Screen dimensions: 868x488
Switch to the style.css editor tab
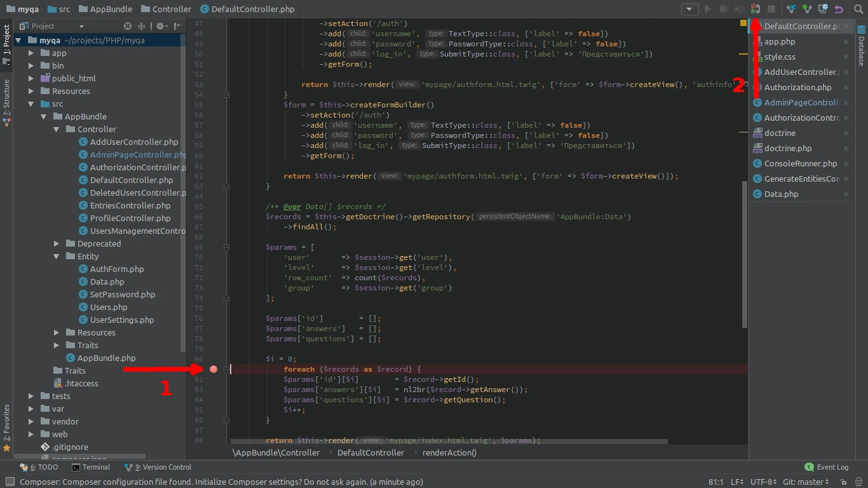click(x=780, y=57)
